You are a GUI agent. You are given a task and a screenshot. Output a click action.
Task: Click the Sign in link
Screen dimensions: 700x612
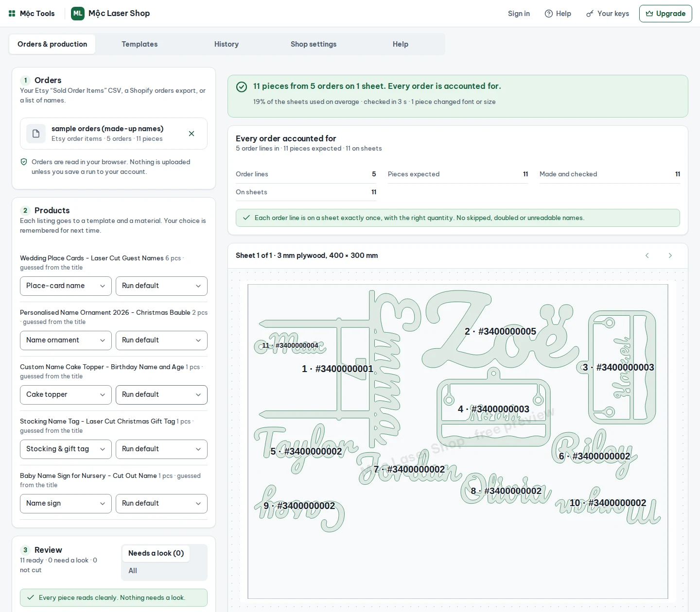[x=519, y=14]
